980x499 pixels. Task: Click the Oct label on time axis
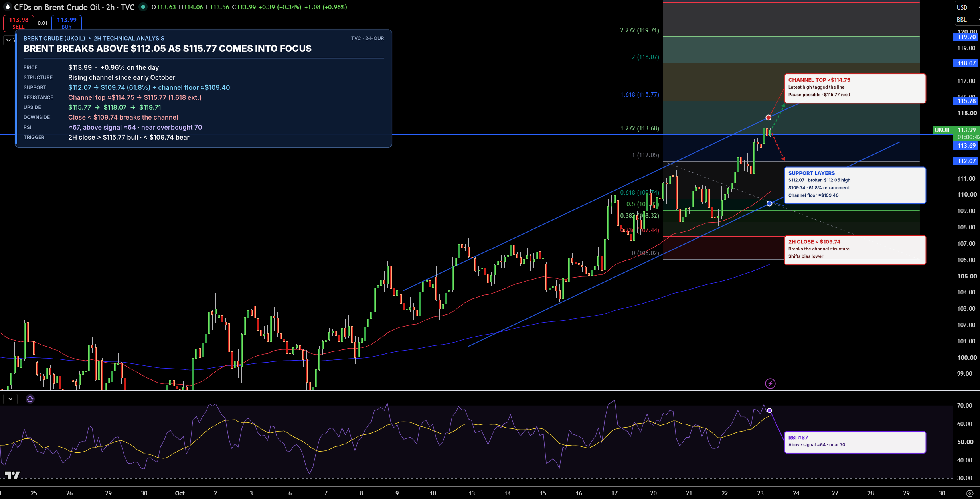[180, 493]
